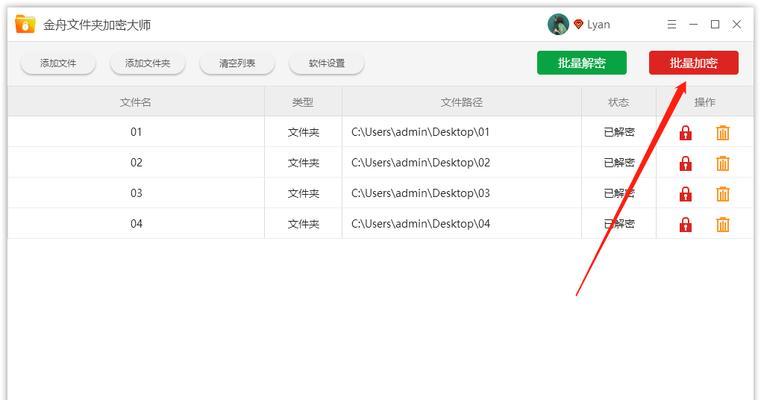The height and width of the screenshot is (400, 761).
Task: Click 文件夹 type in row 02
Action: tap(303, 163)
